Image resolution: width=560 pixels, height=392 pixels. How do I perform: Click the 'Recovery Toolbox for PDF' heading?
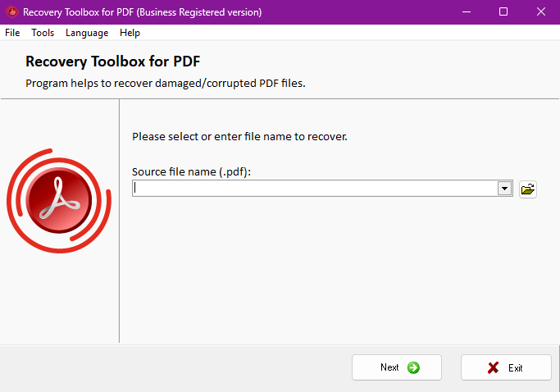113,62
